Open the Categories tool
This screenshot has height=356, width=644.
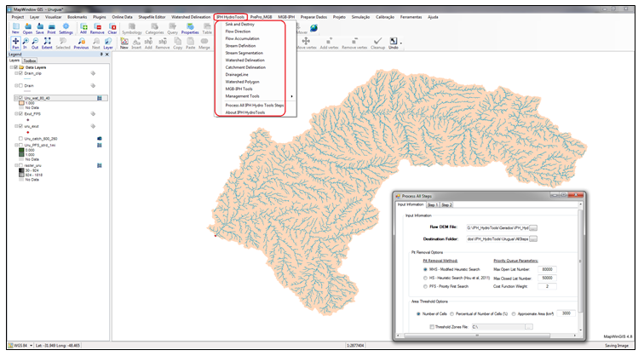tap(154, 28)
